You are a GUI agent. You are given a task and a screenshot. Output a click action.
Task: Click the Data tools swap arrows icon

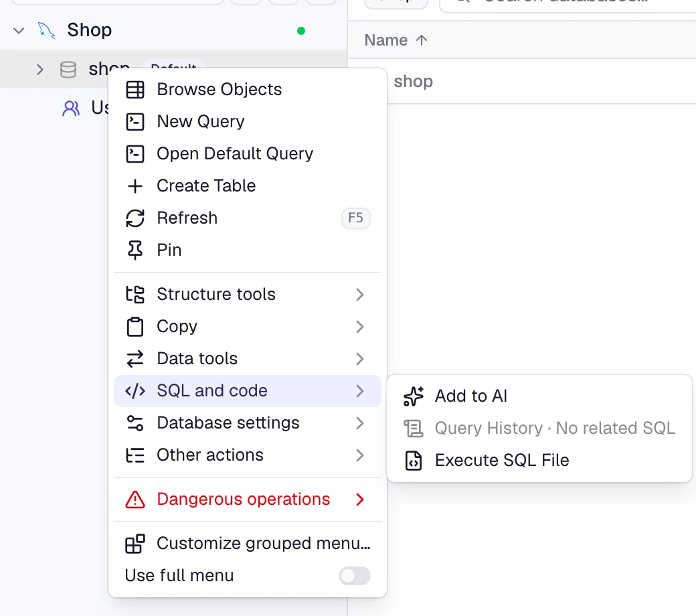135,359
